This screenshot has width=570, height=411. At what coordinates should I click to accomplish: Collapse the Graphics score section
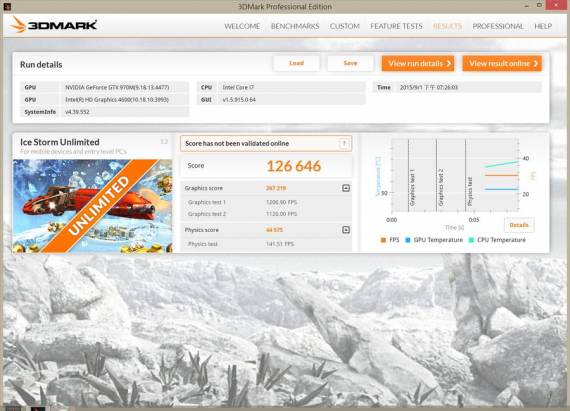[x=346, y=188]
